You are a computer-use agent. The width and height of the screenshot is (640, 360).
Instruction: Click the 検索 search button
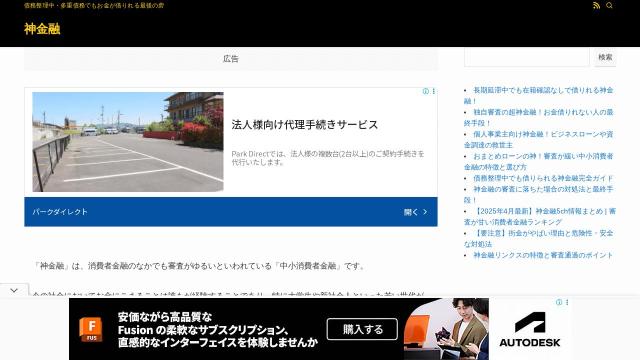pyautogui.click(x=605, y=57)
